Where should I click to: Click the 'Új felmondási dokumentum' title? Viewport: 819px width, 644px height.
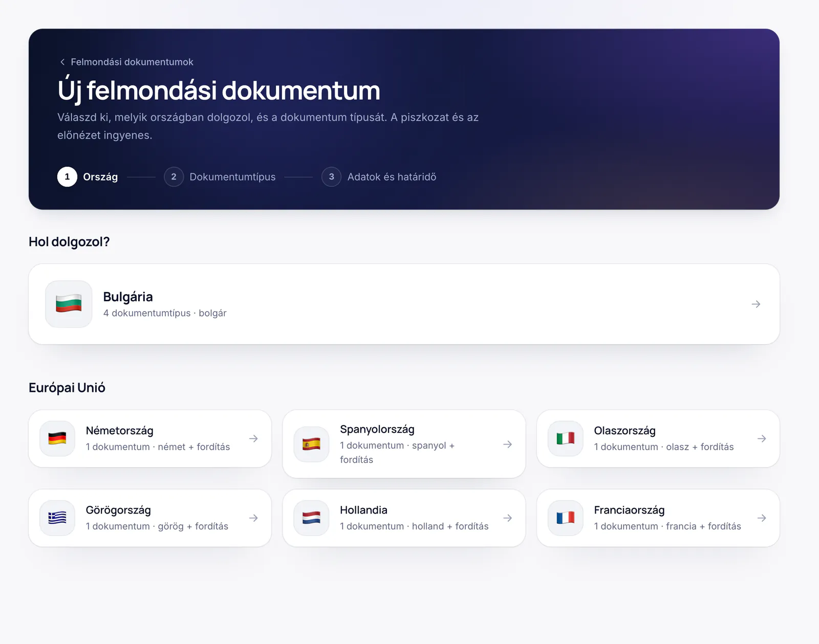(219, 90)
